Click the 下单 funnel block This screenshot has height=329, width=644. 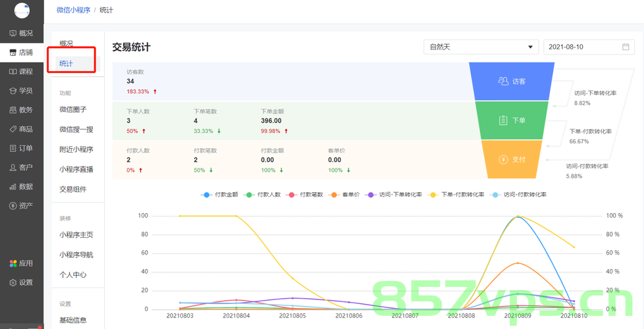(512, 120)
